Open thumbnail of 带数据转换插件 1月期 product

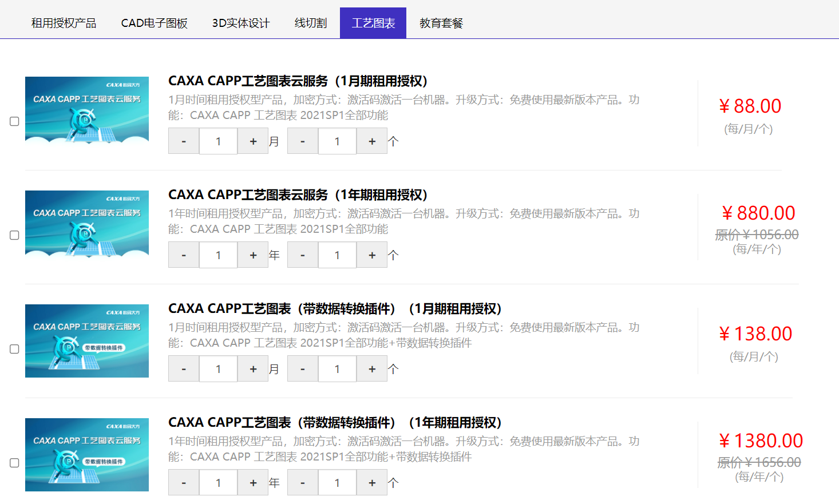pyautogui.click(x=87, y=341)
